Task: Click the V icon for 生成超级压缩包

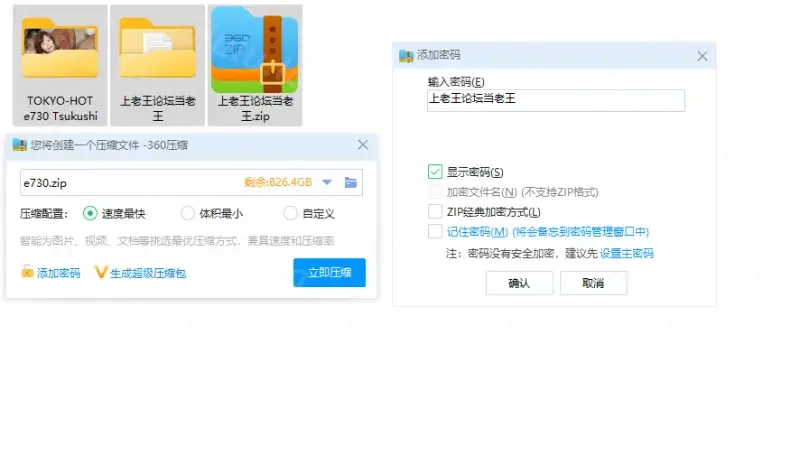Action: pos(101,272)
